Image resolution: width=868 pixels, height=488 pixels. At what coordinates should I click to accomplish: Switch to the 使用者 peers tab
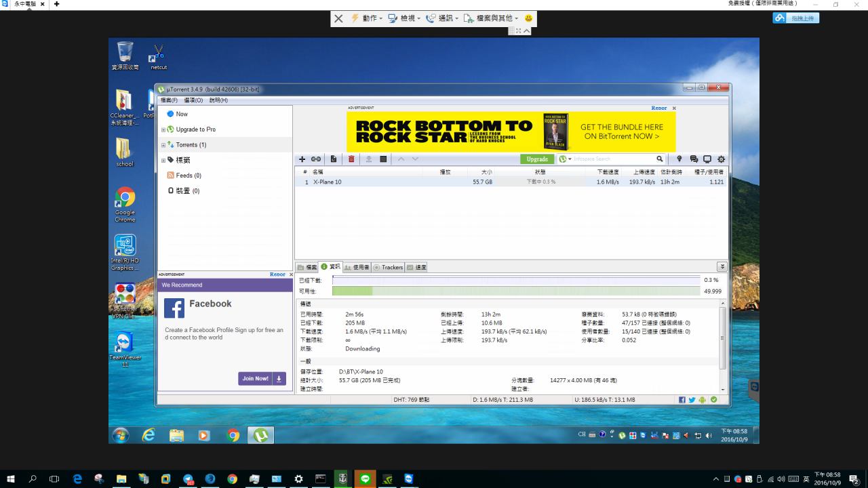[x=357, y=267]
